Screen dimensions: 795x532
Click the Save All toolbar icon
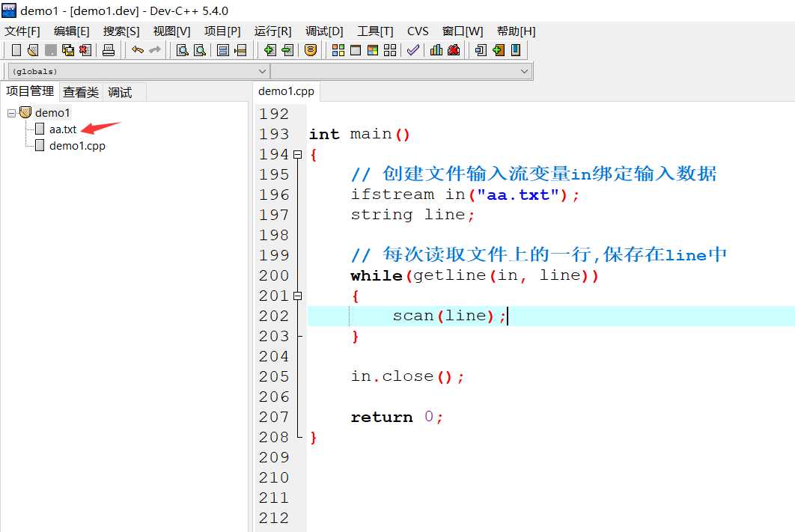[x=68, y=50]
